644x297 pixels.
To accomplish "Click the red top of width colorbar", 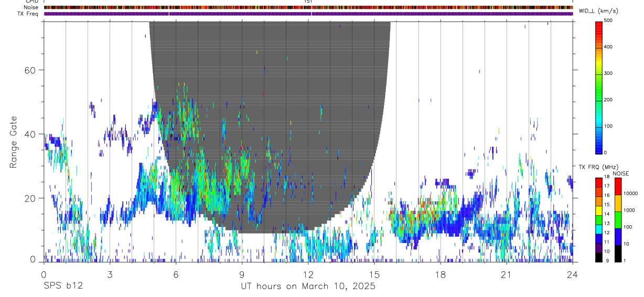I will pyautogui.click(x=599, y=26).
